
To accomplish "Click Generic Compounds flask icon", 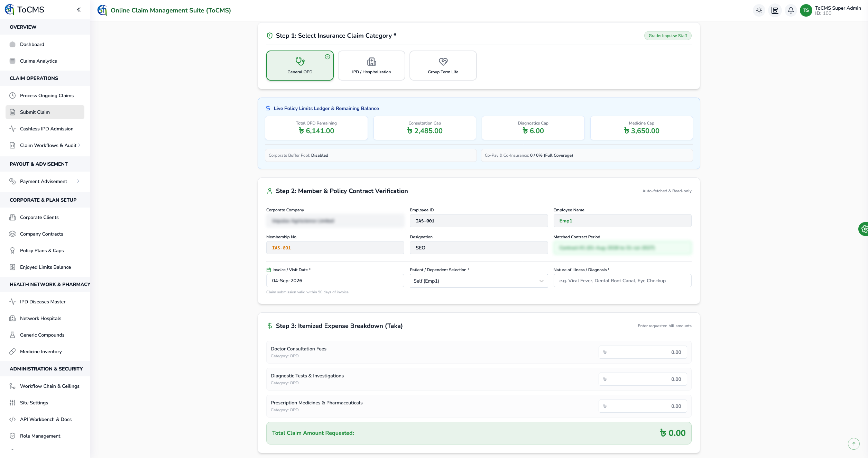I will [x=12, y=335].
